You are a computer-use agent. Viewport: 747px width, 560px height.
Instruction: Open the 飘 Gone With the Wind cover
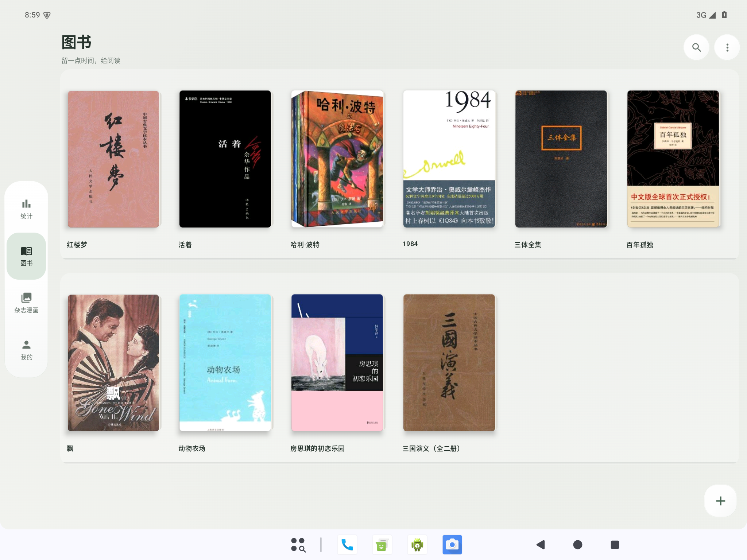(113, 363)
